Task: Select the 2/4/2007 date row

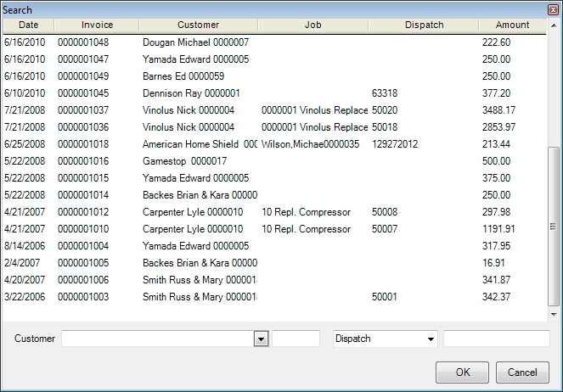Action: pos(274,263)
